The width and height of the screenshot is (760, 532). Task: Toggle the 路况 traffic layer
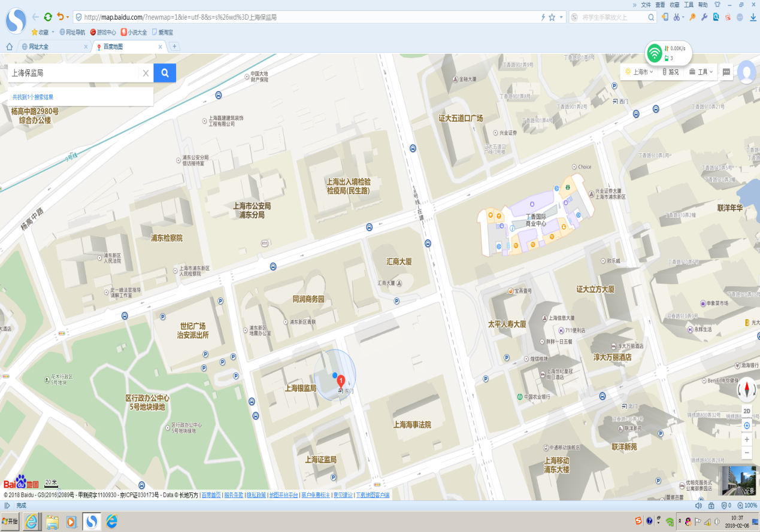(671, 72)
